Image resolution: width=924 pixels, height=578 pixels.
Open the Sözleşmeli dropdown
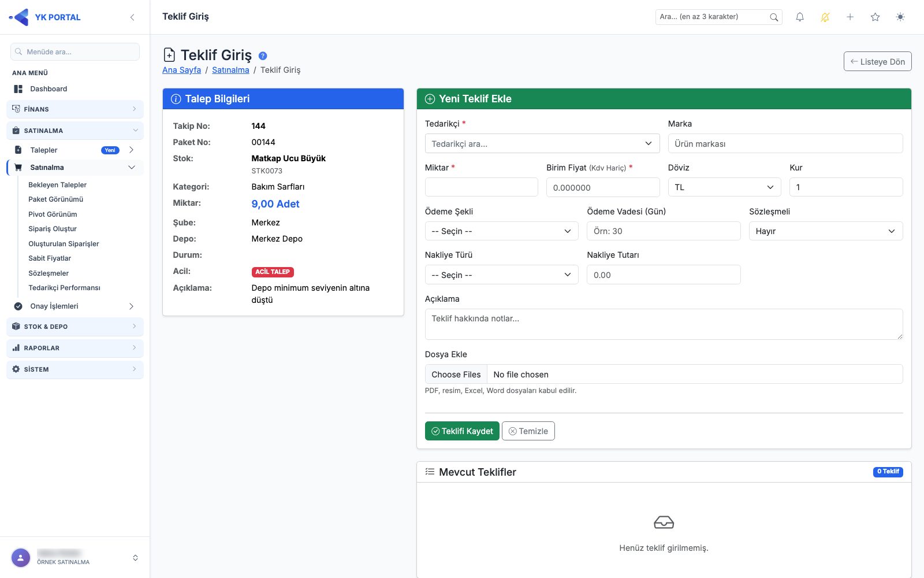click(826, 231)
